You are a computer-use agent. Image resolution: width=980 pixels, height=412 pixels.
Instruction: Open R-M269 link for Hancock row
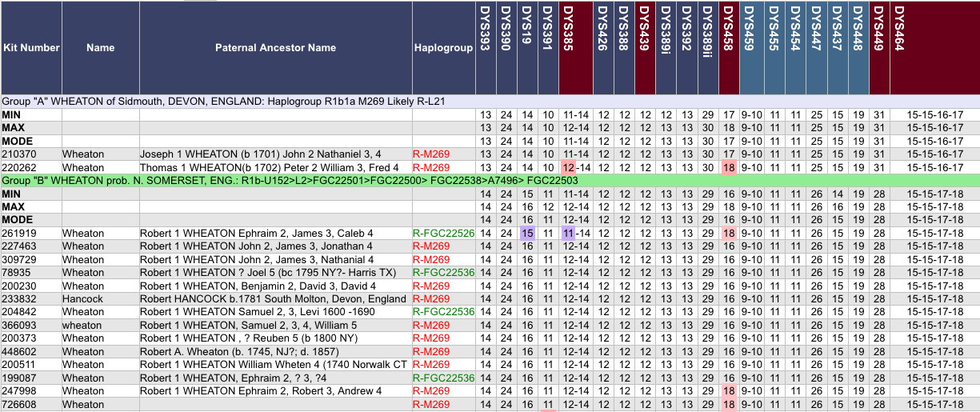[431, 299]
